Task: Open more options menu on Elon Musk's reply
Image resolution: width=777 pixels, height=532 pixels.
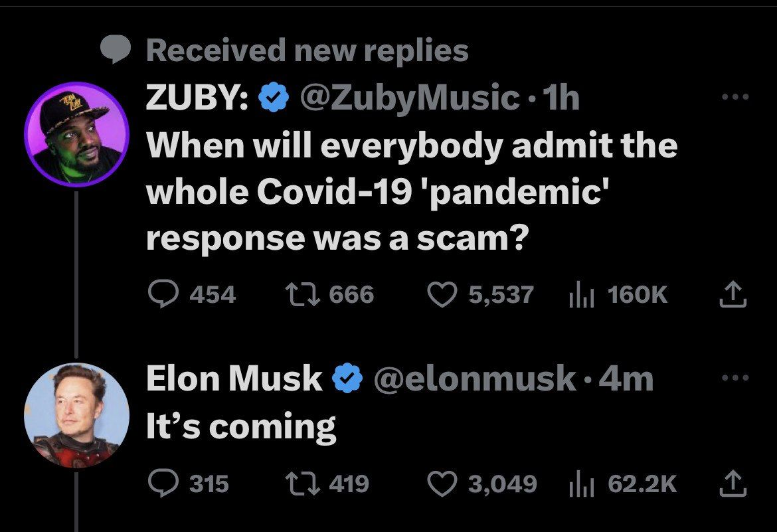Action: 736,378
